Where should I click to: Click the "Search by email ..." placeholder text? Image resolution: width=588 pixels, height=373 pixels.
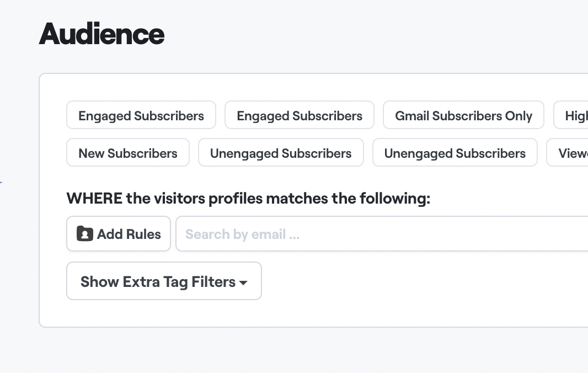coord(243,234)
